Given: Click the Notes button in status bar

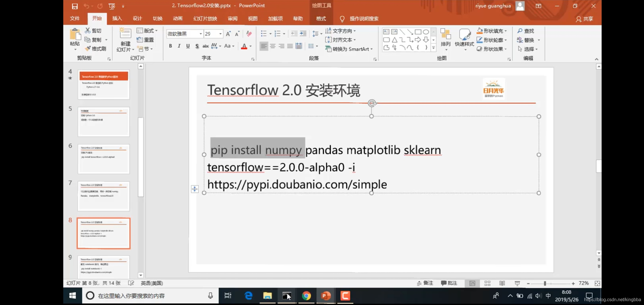Looking at the screenshot, I should [425, 283].
